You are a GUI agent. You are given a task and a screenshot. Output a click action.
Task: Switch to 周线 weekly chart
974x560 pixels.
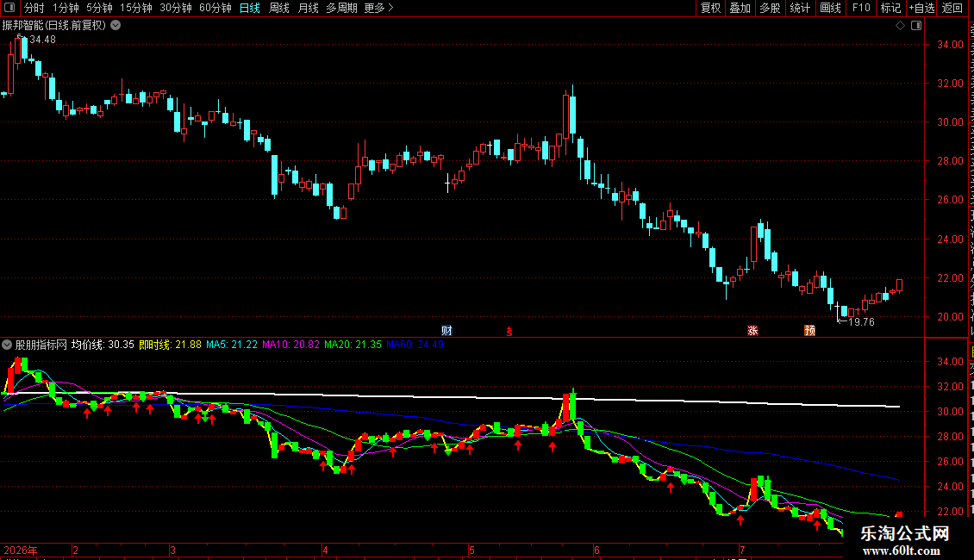pos(279,8)
